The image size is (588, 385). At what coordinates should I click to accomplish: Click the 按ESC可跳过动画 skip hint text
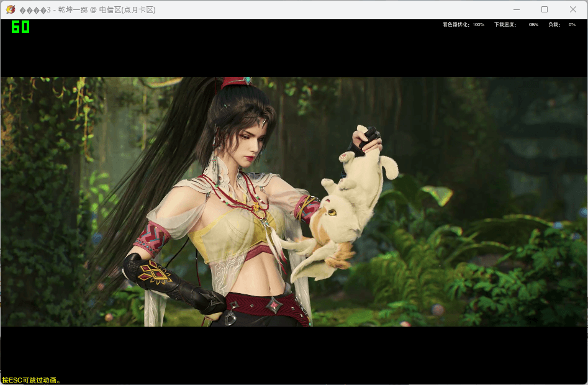click(31, 380)
